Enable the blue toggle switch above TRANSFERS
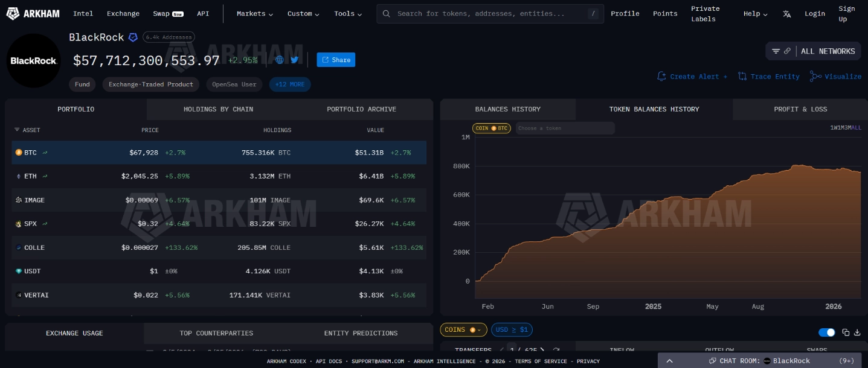Viewport: 868px width, 368px height. point(826,332)
